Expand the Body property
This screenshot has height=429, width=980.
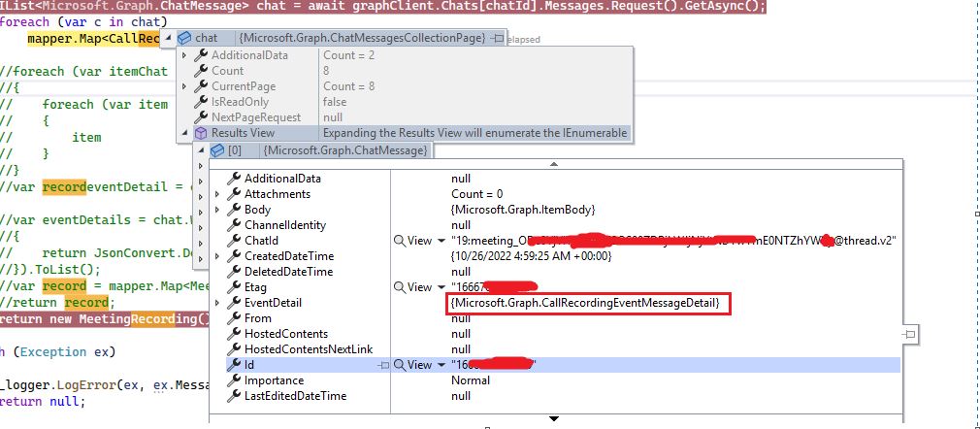pyautogui.click(x=217, y=210)
